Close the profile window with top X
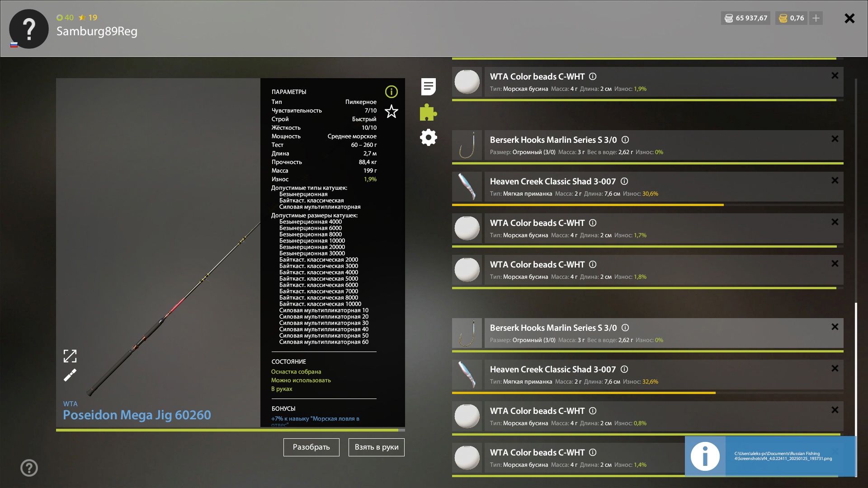868x488 pixels. point(849,18)
